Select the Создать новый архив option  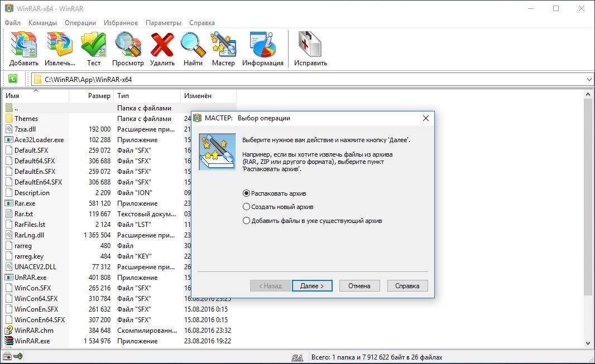tap(278, 207)
